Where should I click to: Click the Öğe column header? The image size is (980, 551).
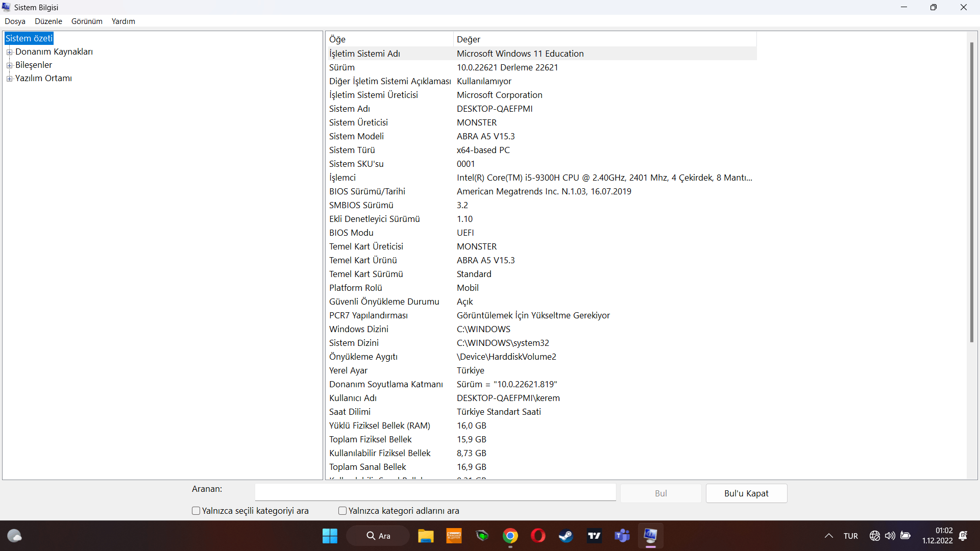(x=390, y=39)
